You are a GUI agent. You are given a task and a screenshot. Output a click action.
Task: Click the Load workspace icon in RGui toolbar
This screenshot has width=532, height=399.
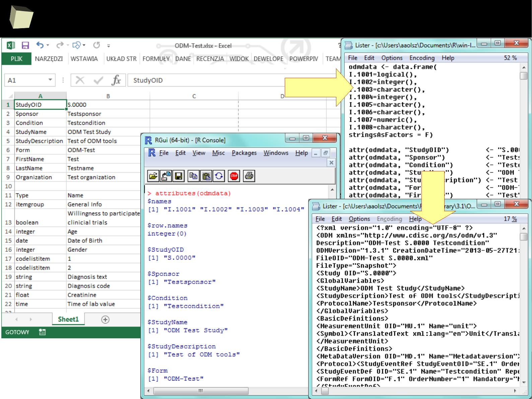166,176
